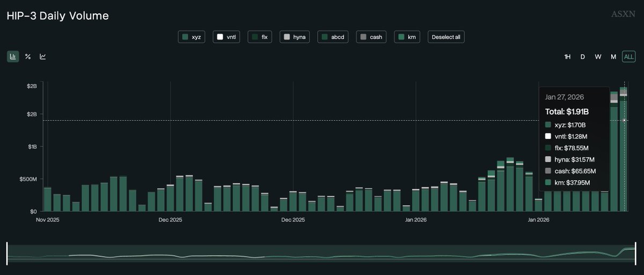Image resolution: width=644 pixels, height=275 pixels.
Task: Click the $1B y-axis label
Action: [x=32, y=146]
